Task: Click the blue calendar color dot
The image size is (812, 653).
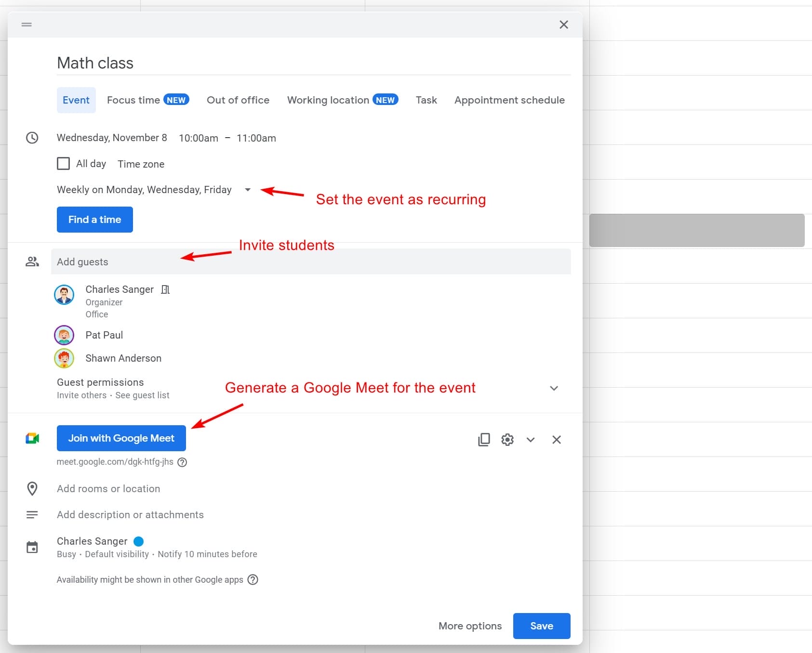Action: 139,541
